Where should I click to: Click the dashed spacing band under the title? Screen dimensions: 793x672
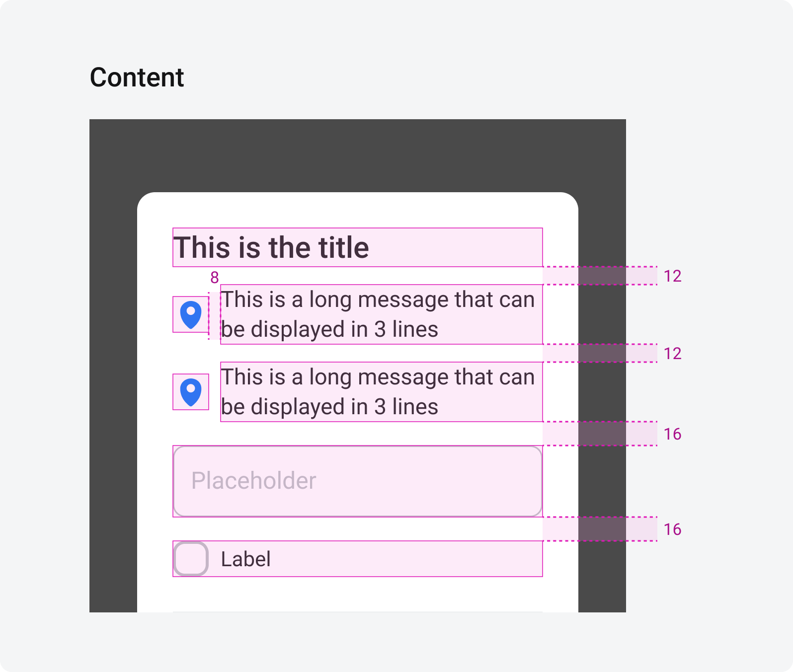(600, 276)
